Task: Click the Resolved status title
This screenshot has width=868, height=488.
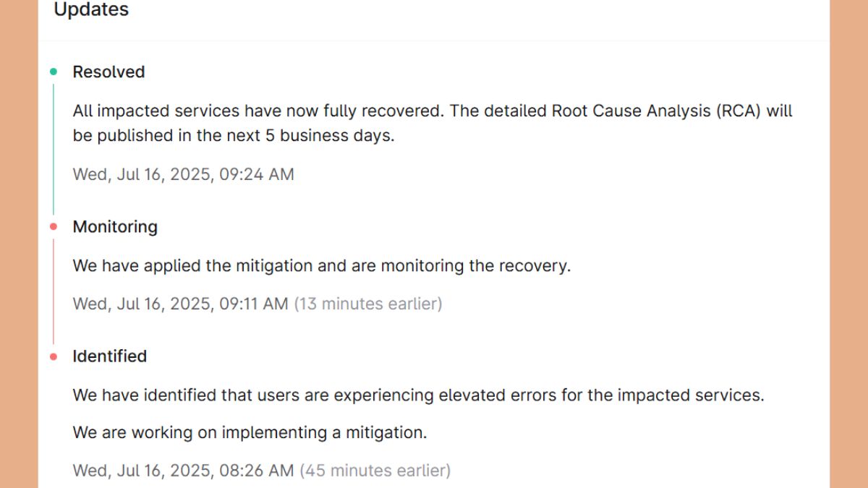Action: [x=109, y=72]
